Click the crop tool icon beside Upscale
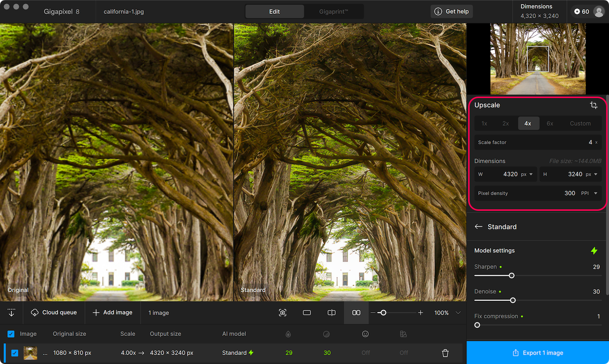 pyautogui.click(x=593, y=105)
